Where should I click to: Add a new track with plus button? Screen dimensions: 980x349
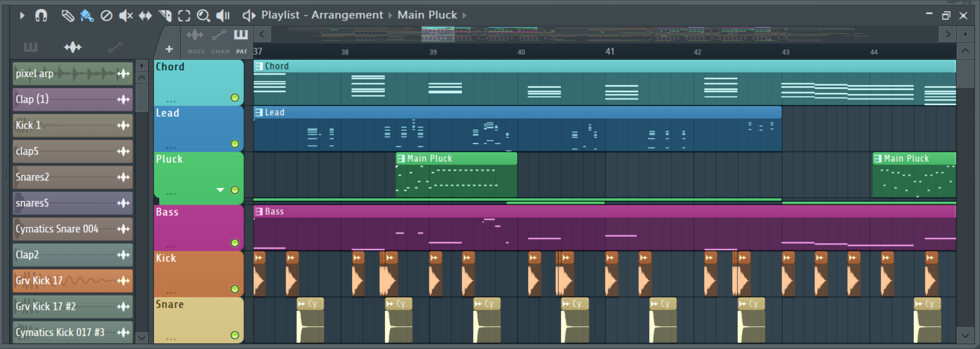169,49
